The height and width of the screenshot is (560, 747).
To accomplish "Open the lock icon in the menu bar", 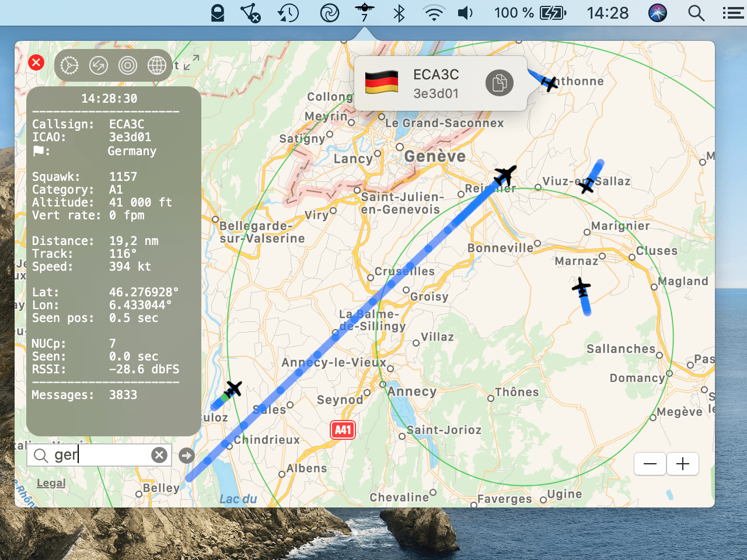I will [x=218, y=13].
